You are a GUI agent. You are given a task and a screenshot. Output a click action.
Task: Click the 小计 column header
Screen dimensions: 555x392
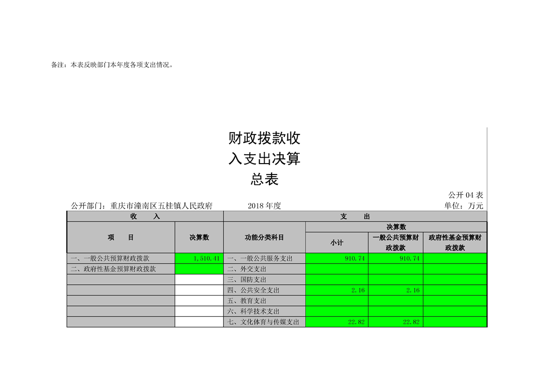337,243
